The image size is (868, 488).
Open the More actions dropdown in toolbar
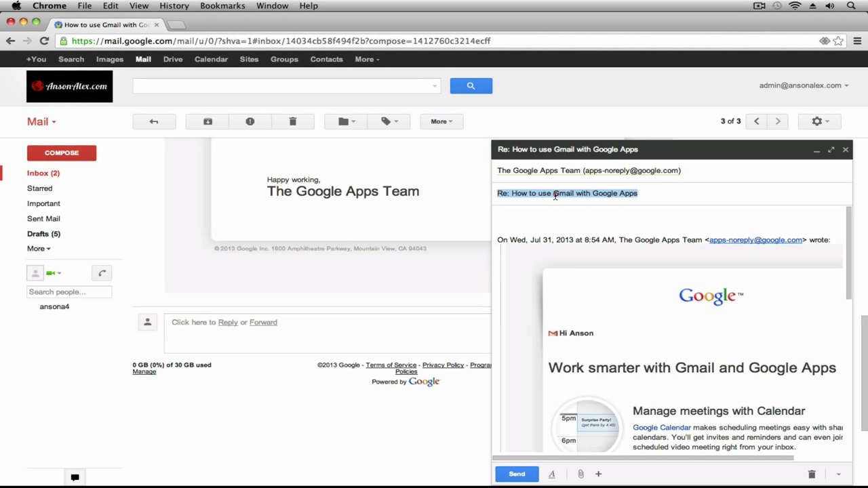pos(441,121)
